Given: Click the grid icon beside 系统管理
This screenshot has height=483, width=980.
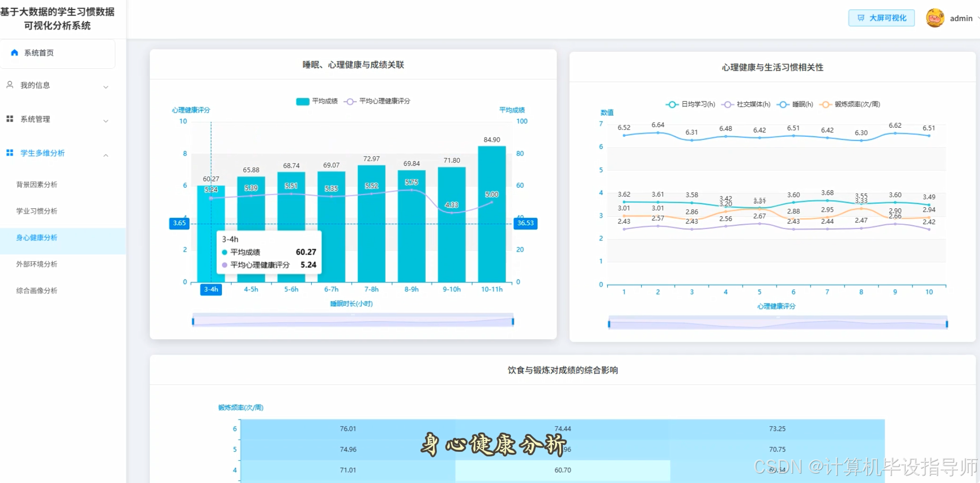Looking at the screenshot, I should [x=9, y=119].
